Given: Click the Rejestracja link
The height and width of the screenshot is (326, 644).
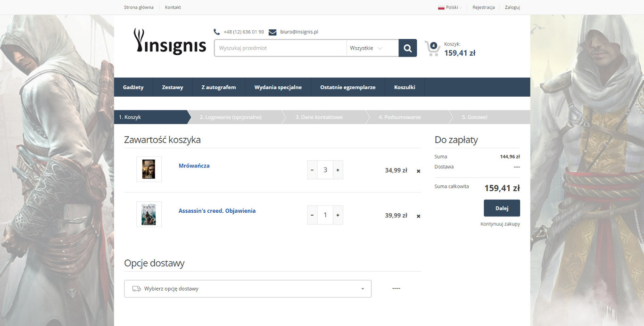Looking at the screenshot, I should pos(484,8).
